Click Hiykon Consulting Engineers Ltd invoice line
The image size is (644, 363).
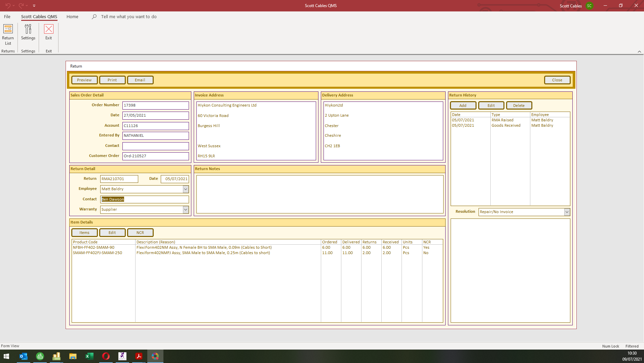(227, 106)
